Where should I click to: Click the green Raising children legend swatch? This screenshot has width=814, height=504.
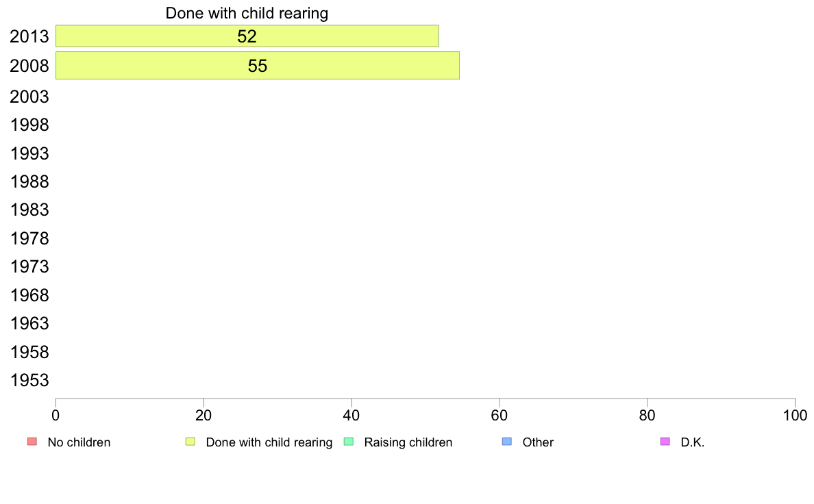(349, 442)
